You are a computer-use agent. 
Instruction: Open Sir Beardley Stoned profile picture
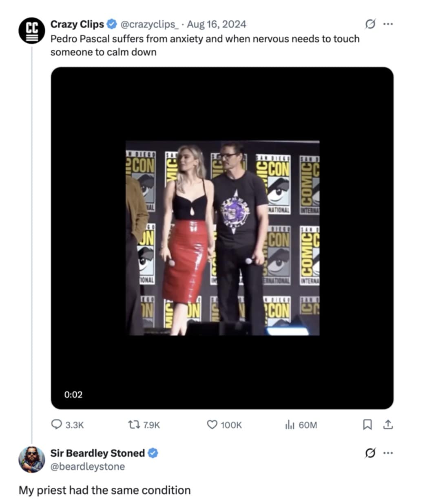(31, 460)
